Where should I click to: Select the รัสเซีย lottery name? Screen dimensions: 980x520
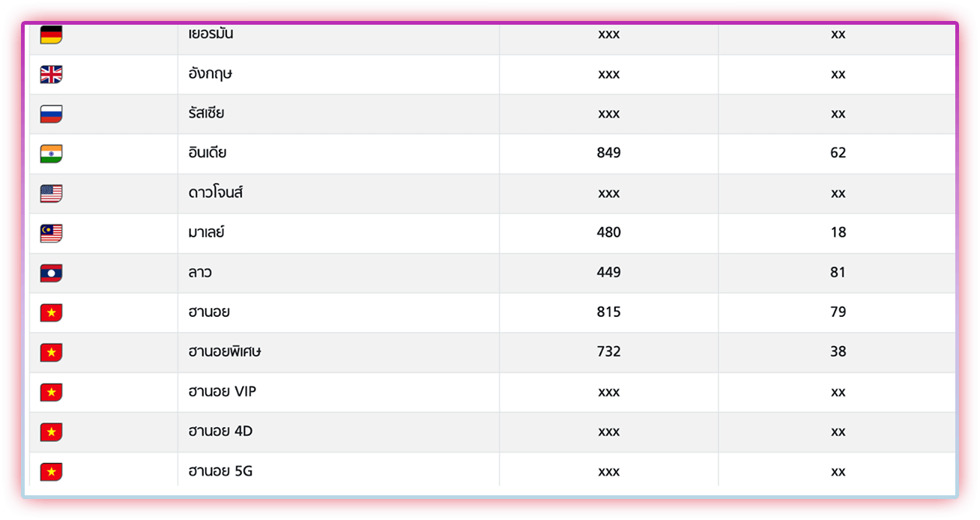pyautogui.click(x=206, y=113)
